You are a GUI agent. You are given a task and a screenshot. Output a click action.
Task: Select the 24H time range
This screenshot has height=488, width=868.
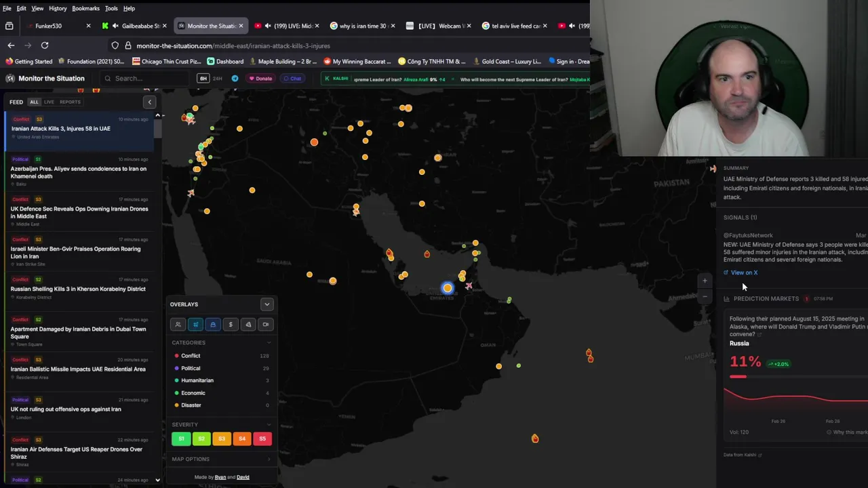(x=218, y=79)
